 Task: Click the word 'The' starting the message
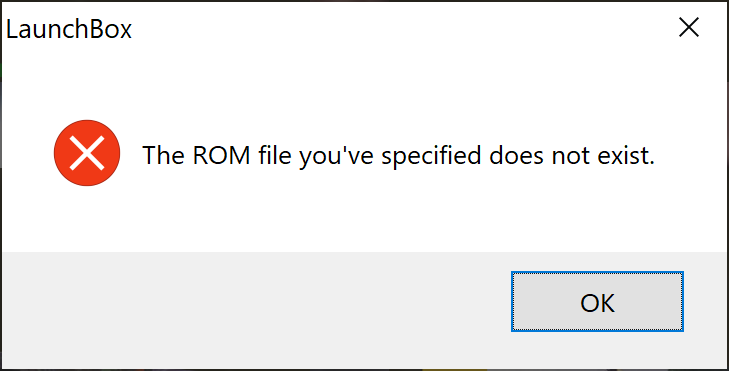click(x=164, y=155)
